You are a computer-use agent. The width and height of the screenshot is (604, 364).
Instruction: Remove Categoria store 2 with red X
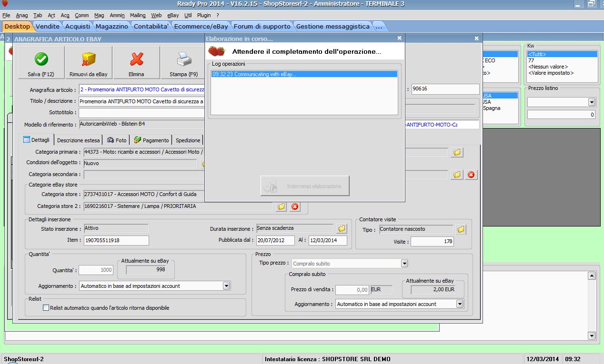[295, 207]
